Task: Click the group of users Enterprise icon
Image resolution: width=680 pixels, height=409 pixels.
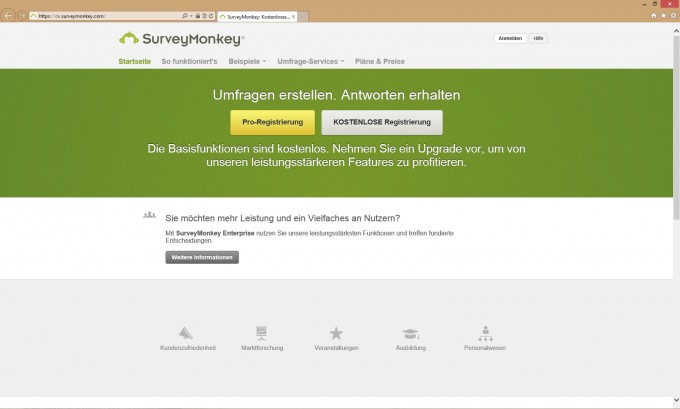Action: tap(150, 215)
